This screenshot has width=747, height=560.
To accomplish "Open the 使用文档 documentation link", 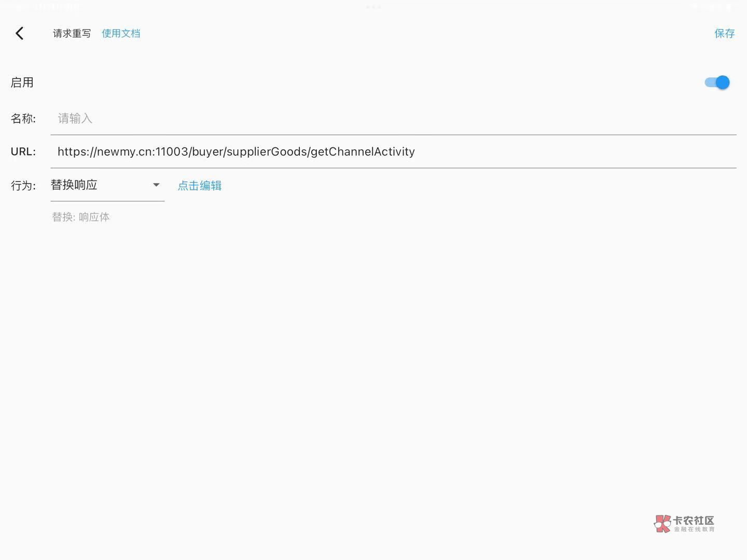I will pos(121,34).
